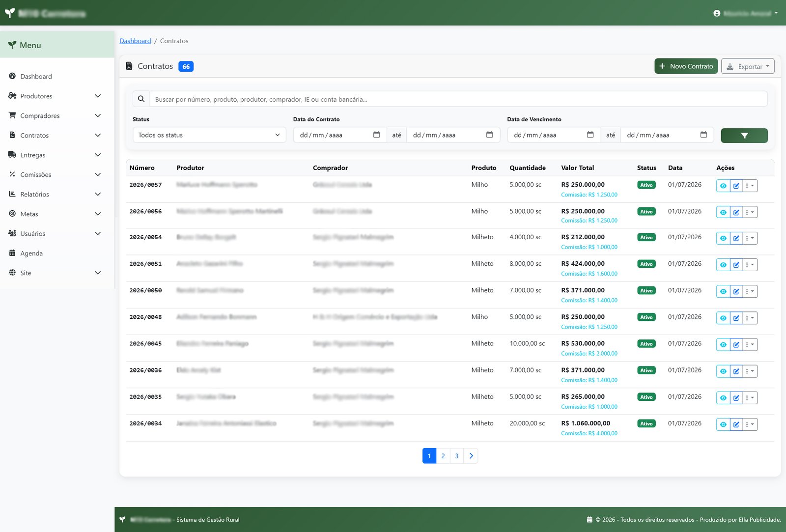Viewport: 786px width, 532px height.
Task: Open the Status filter dropdown
Action: [209, 135]
